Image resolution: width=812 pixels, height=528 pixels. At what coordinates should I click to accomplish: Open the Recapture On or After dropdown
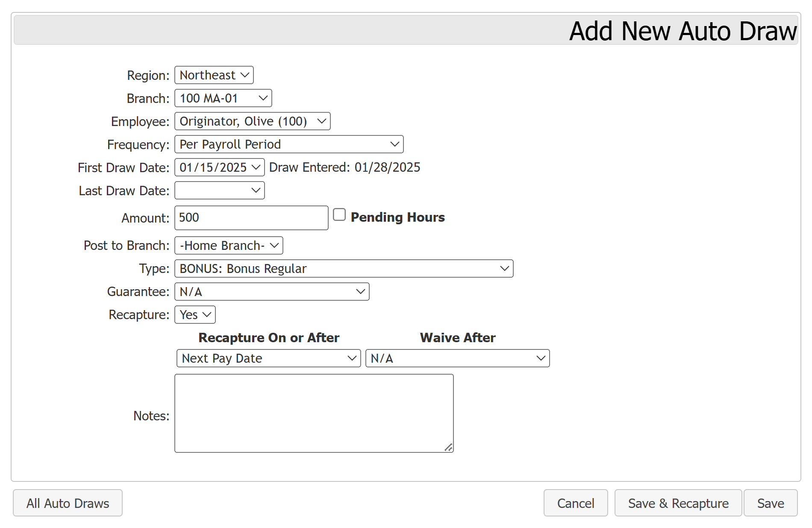(269, 358)
